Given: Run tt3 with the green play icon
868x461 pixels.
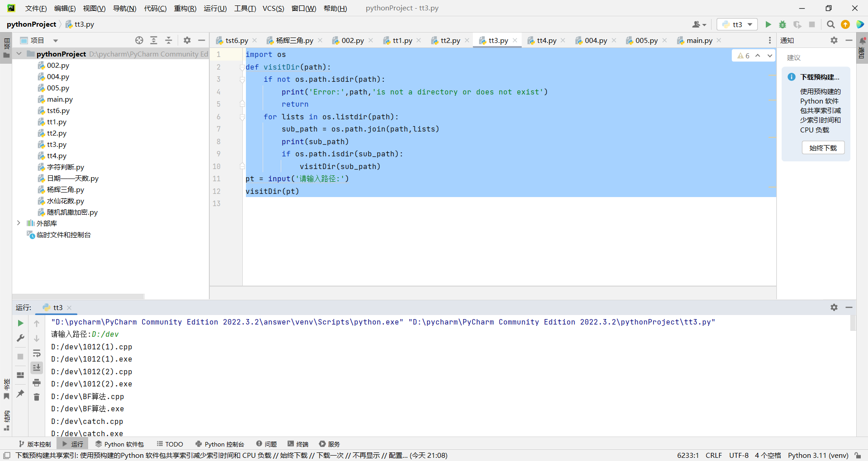Looking at the screenshot, I should (768, 24).
